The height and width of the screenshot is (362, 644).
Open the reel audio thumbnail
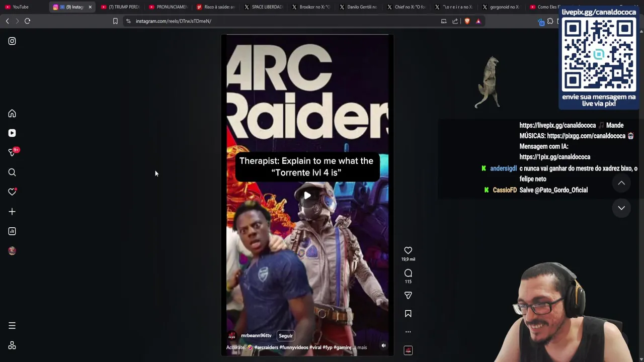[408, 350]
